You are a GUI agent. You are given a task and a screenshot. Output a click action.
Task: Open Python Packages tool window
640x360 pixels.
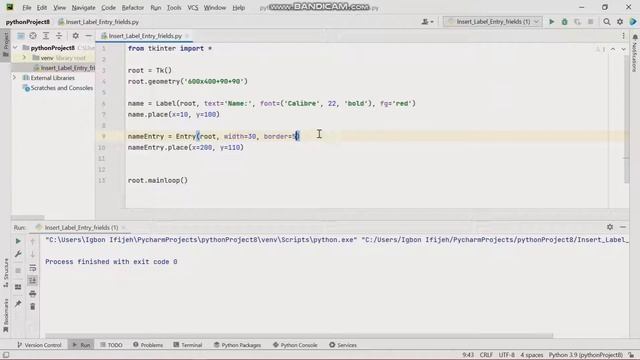point(238,345)
